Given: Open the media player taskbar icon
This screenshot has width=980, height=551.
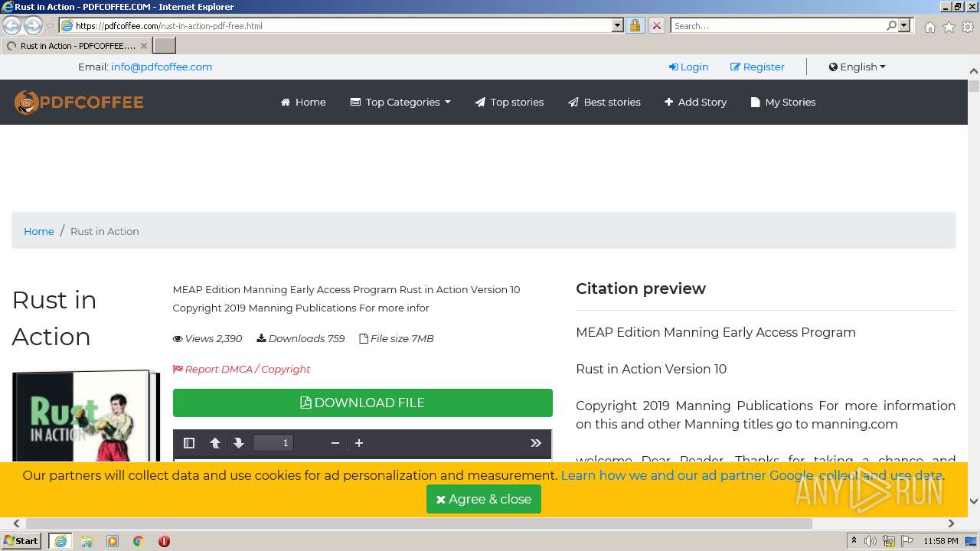Looking at the screenshot, I should coord(113,541).
